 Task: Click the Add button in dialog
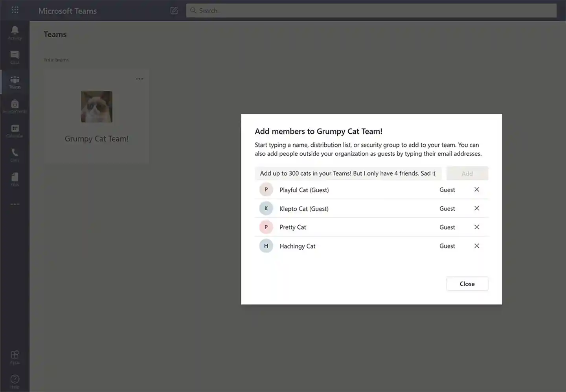(467, 173)
